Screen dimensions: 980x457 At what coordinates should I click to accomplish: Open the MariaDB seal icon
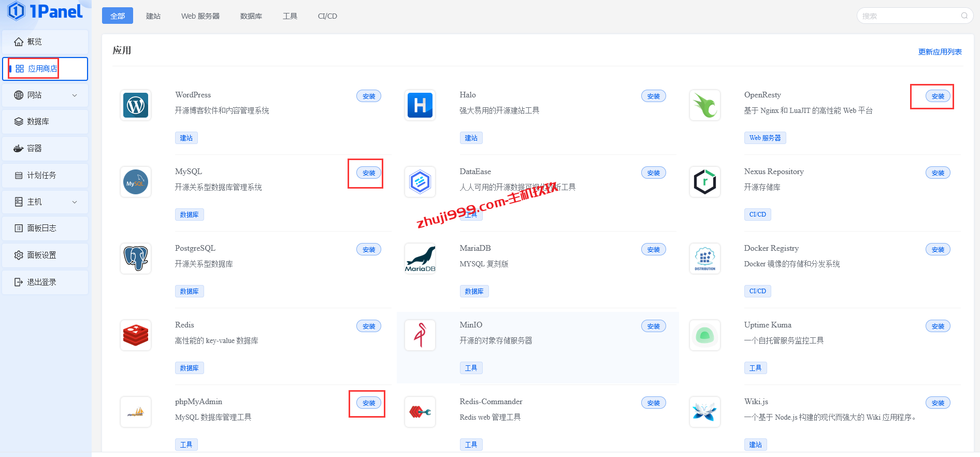(420, 259)
